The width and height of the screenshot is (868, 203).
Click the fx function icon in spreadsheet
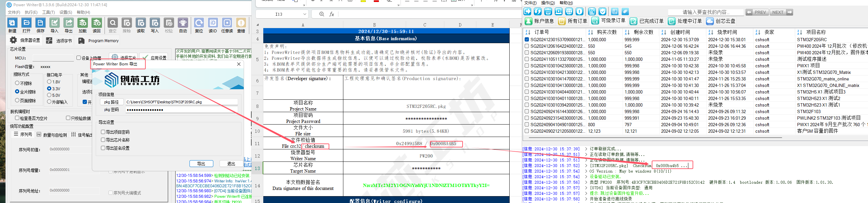click(332, 14)
